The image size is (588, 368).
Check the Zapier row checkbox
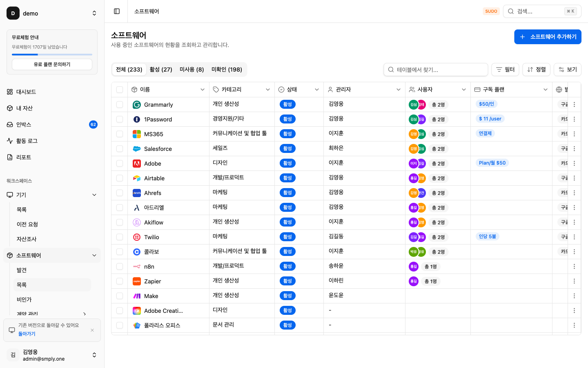pyautogui.click(x=120, y=281)
